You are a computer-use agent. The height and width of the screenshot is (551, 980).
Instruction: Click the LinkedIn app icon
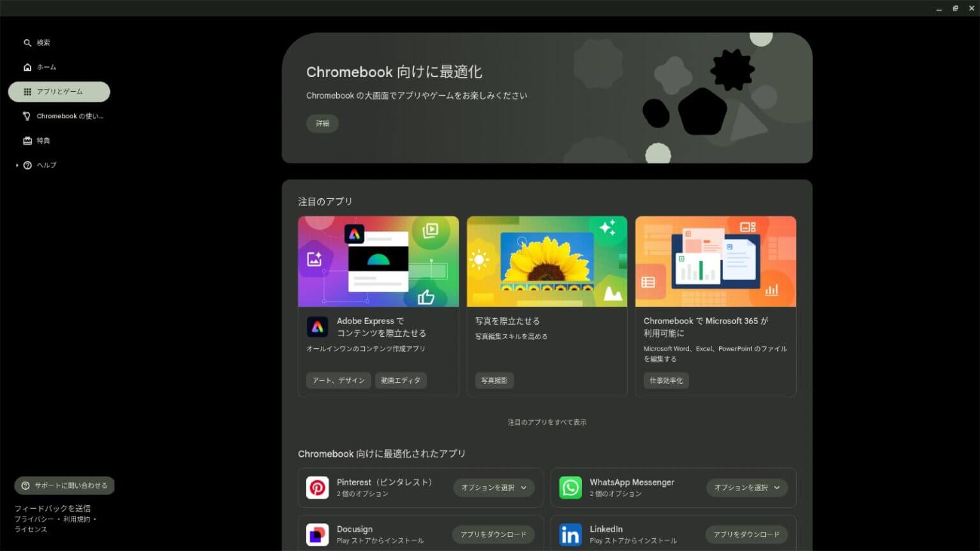tap(570, 534)
